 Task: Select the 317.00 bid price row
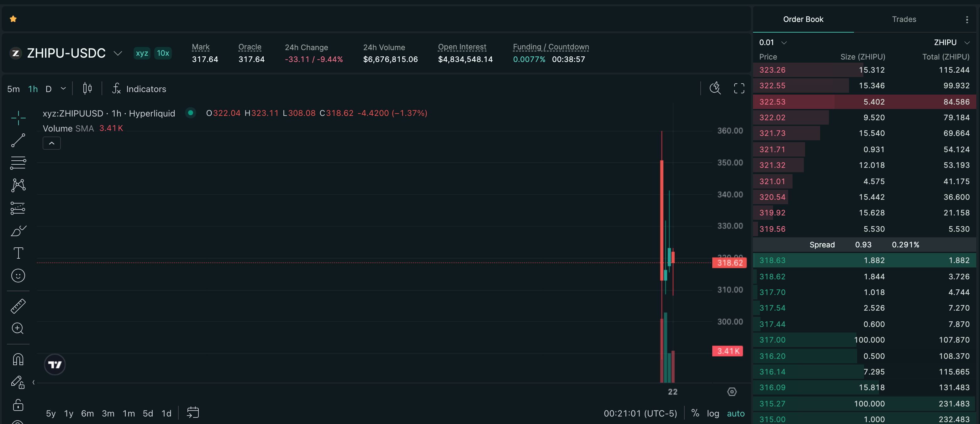pyautogui.click(x=864, y=340)
